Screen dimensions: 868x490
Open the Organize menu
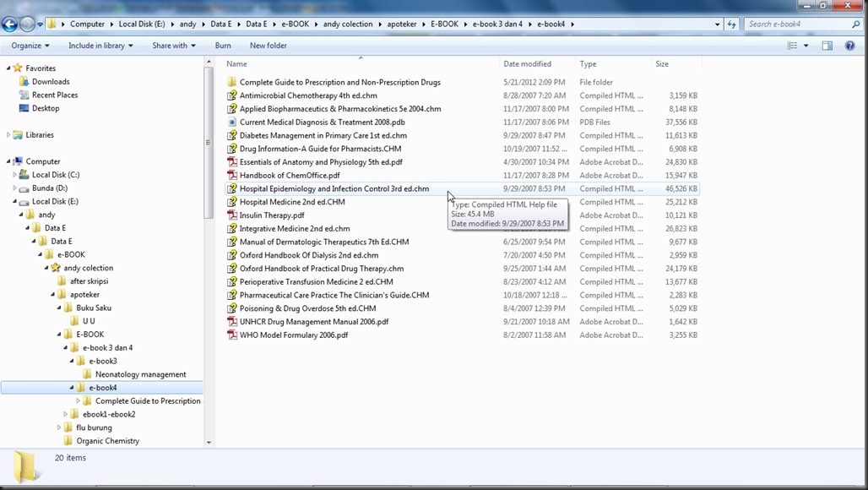pyautogui.click(x=30, y=46)
